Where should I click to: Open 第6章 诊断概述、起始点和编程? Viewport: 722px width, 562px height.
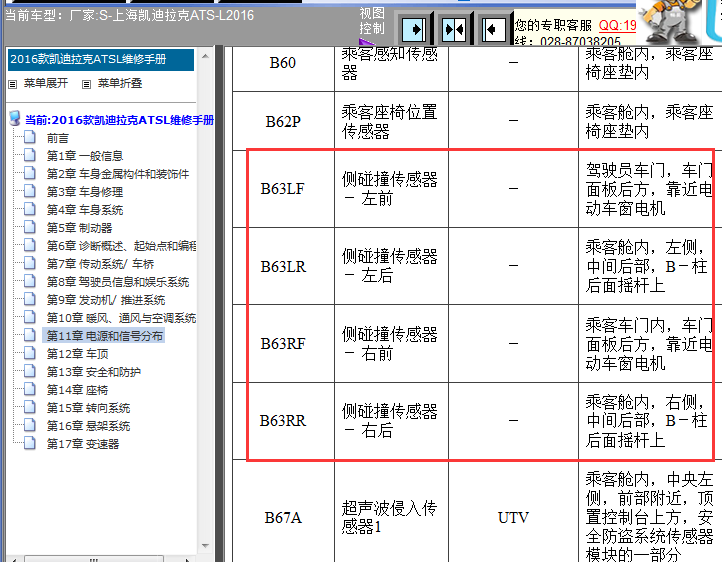(121, 246)
